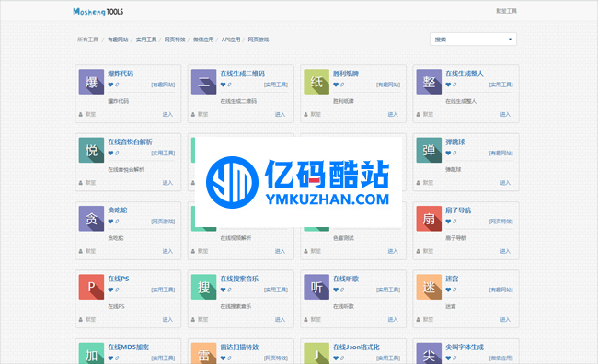Click 进入 on the 在线搜索音乐 card
This screenshot has height=364, width=598.
(x=281, y=319)
